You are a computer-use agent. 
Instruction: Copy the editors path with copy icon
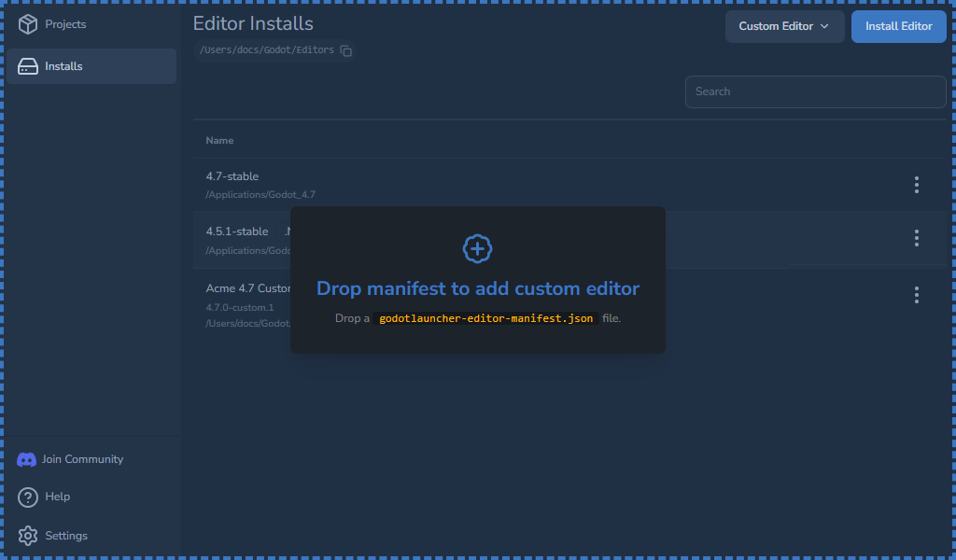[345, 50]
